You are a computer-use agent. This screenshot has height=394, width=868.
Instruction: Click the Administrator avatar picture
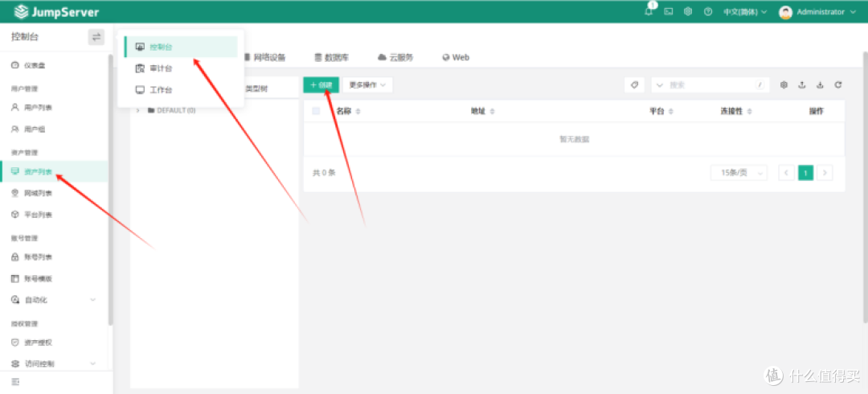pyautogui.click(x=785, y=11)
